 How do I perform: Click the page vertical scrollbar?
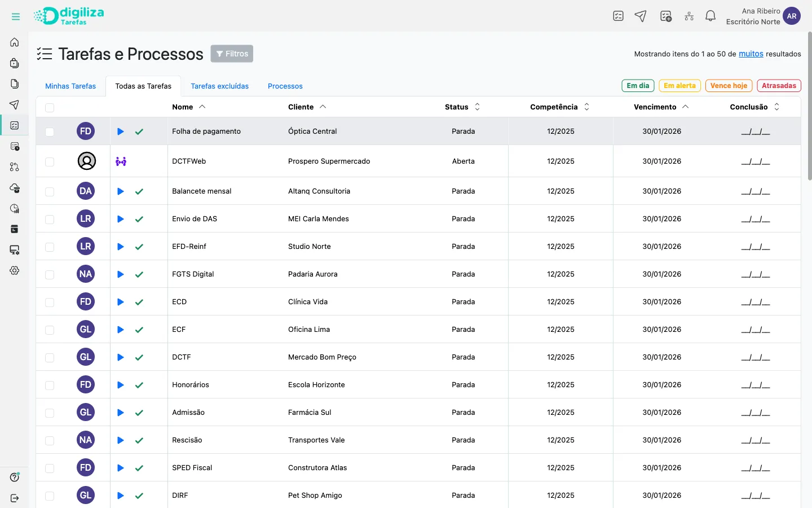point(810,106)
